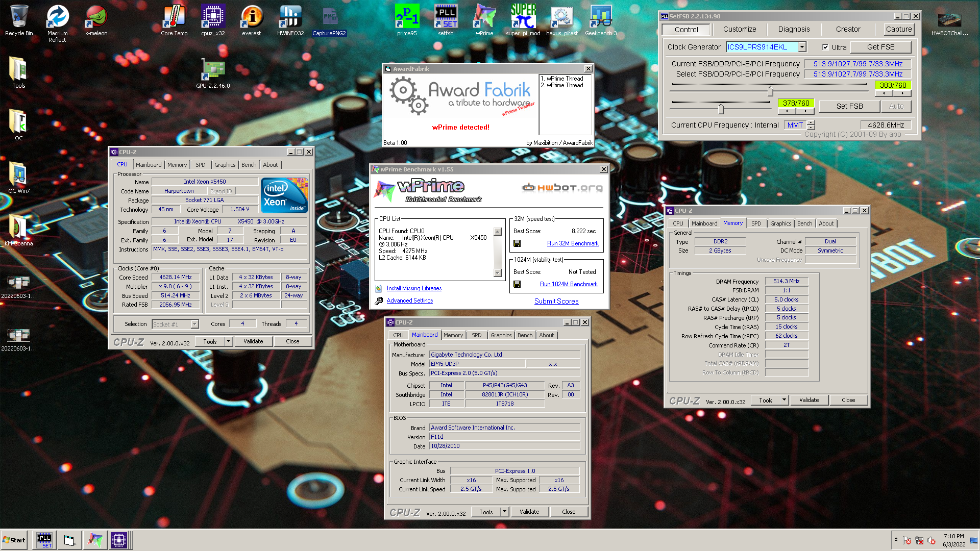Launch KM-Goanna desktop icon
Image resolution: width=980 pixels, height=551 pixels.
[19, 231]
